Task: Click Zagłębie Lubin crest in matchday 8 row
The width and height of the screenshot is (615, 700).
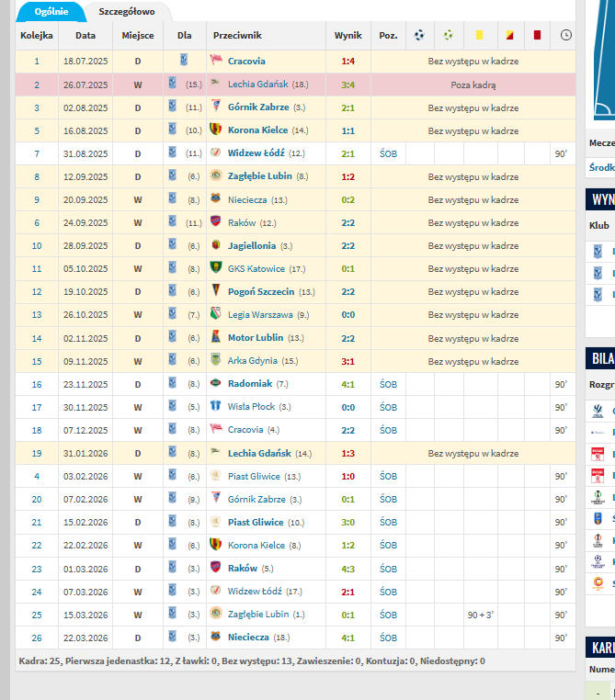Action: pos(216,175)
